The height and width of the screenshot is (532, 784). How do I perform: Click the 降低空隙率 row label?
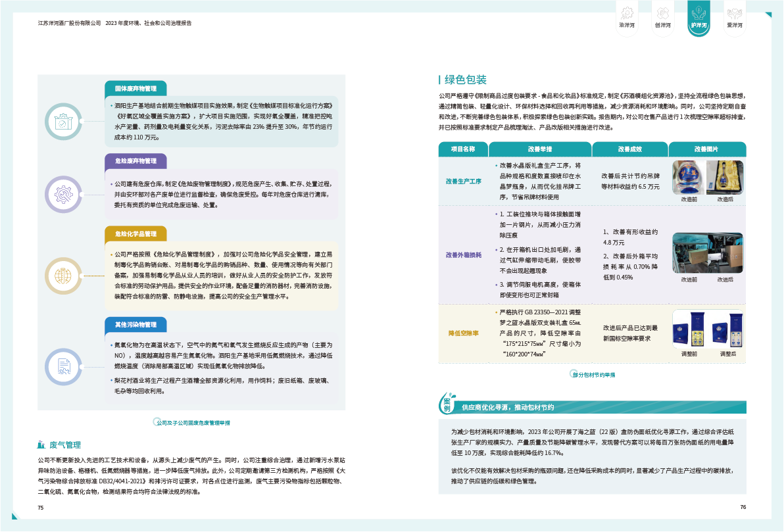tap(463, 333)
